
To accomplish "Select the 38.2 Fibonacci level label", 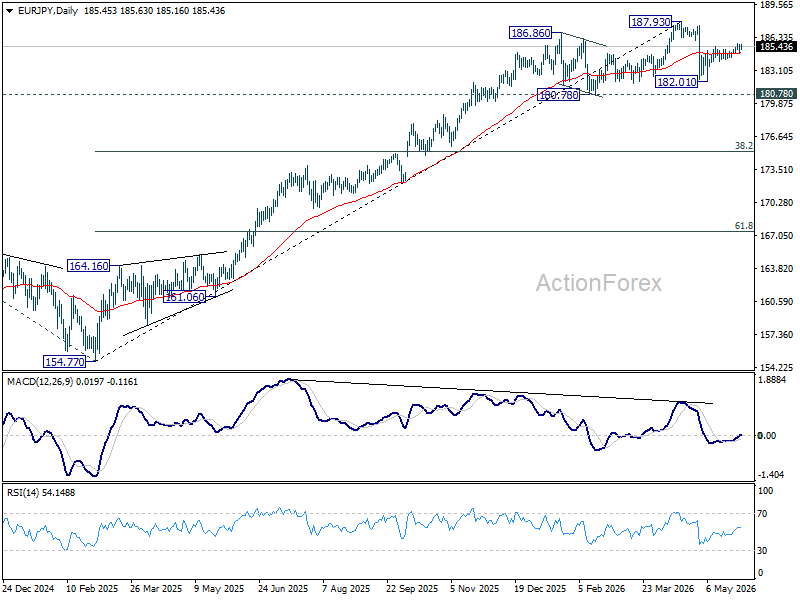I will tap(743, 146).
